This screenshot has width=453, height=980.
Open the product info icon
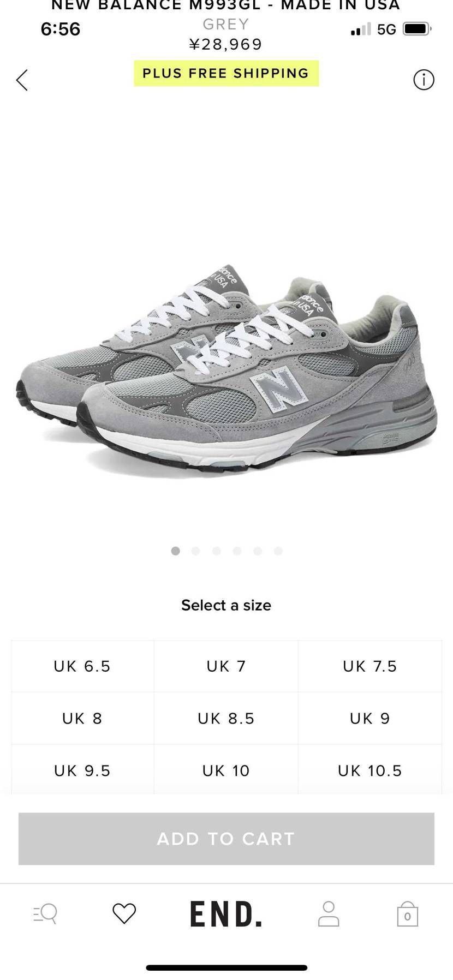424,80
